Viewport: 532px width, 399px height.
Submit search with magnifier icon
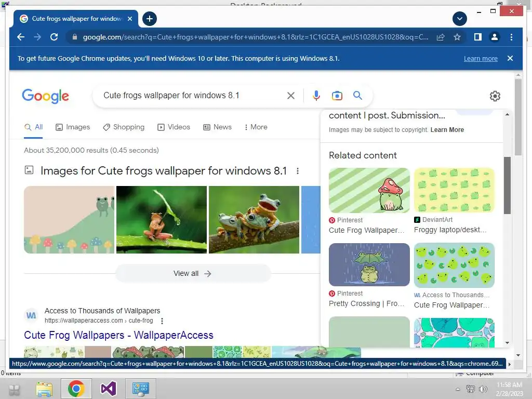tap(357, 96)
